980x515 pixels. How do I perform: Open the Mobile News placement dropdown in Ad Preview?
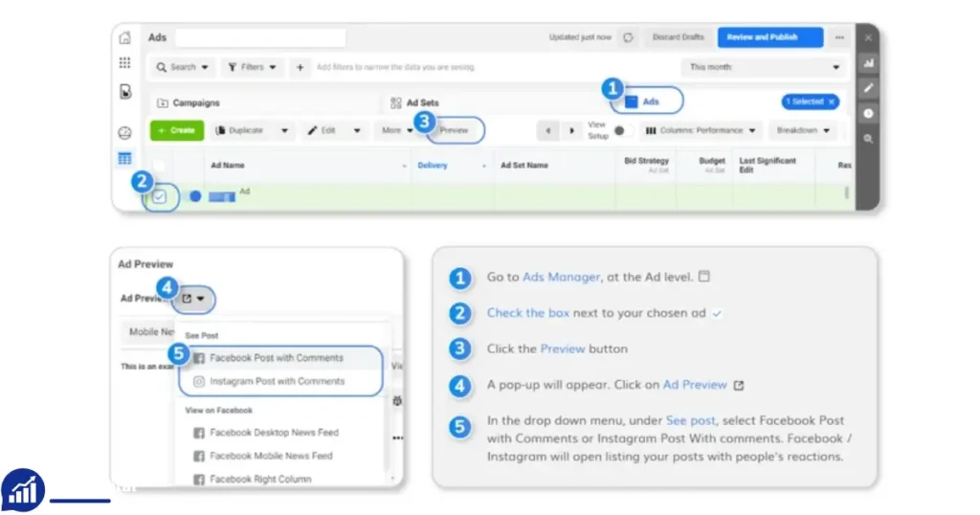[148, 332]
